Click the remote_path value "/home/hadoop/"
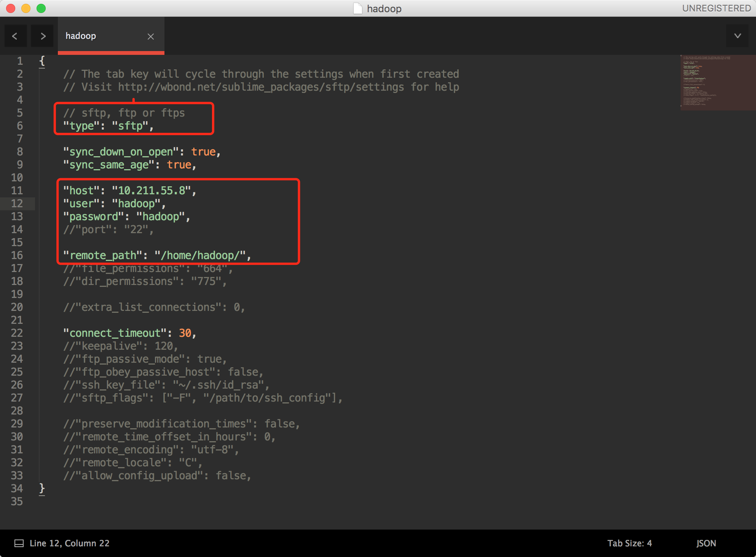 click(x=200, y=255)
